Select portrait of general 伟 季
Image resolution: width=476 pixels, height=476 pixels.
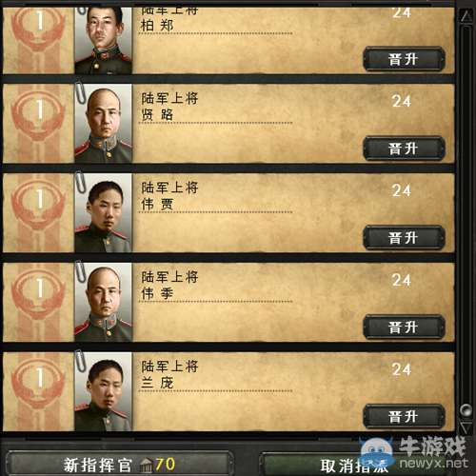[x=103, y=303]
